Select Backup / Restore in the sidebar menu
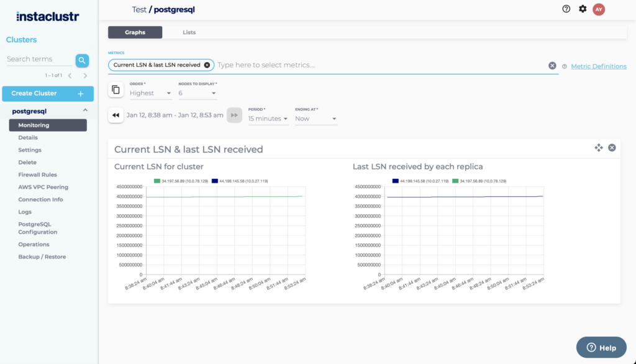 pos(43,257)
